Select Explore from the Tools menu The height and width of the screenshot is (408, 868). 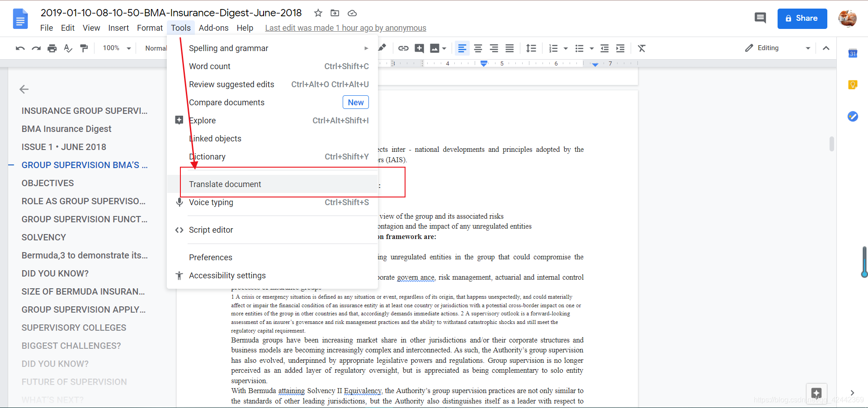click(272, 121)
